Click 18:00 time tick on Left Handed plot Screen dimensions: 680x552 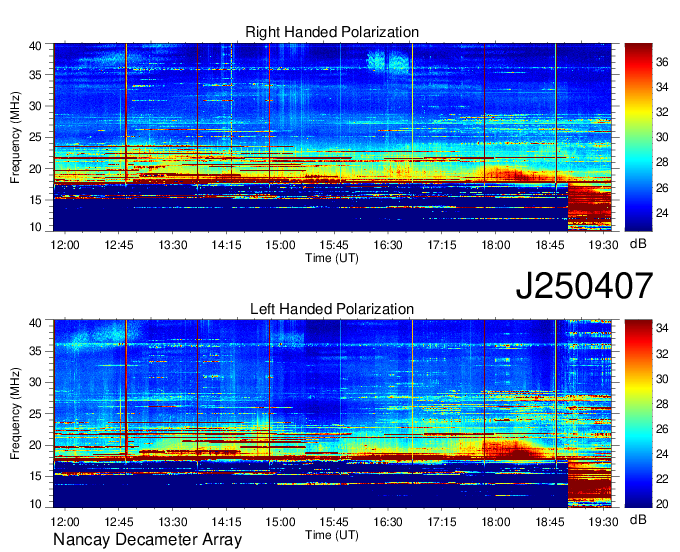pos(495,522)
